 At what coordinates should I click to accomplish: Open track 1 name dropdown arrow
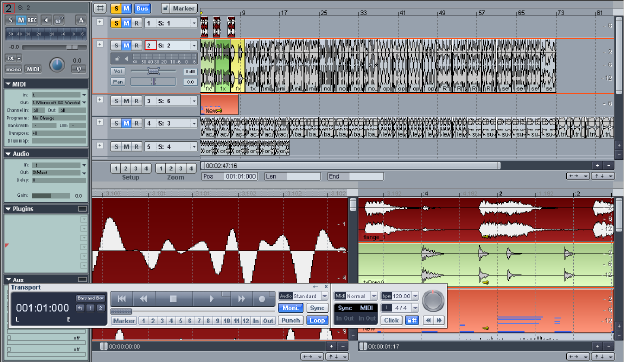click(194, 23)
